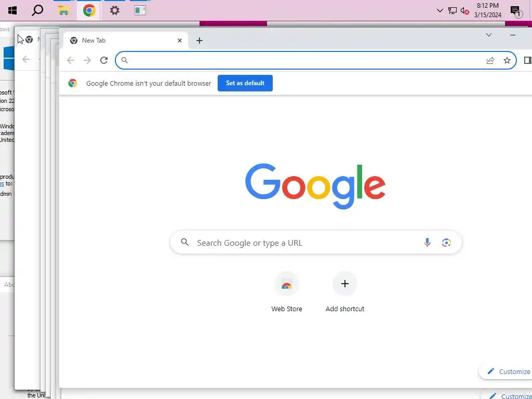Image resolution: width=532 pixels, height=399 pixels.
Task: Open network status tray icon
Action: tap(453, 10)
